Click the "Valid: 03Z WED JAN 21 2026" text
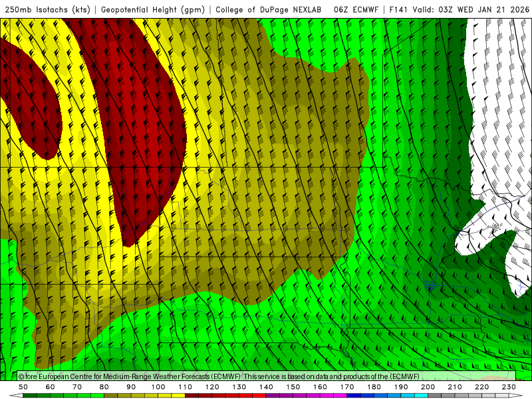Image resolution: width=532 pixels, height=399 pixels. pos(471,10)
